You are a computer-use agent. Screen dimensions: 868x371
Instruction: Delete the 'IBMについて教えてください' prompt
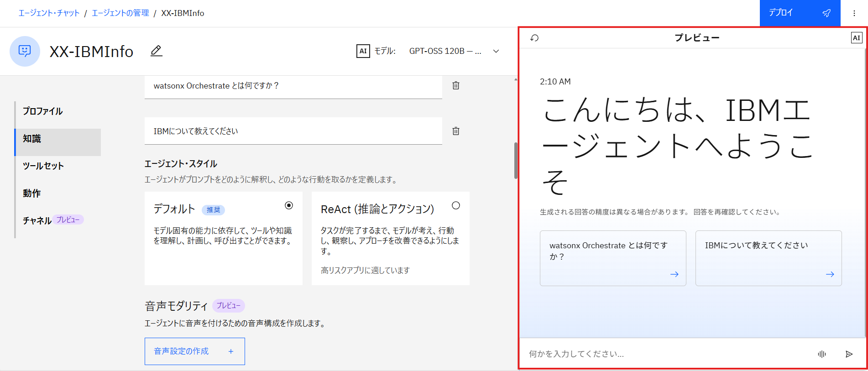click(x=455, y=131)
